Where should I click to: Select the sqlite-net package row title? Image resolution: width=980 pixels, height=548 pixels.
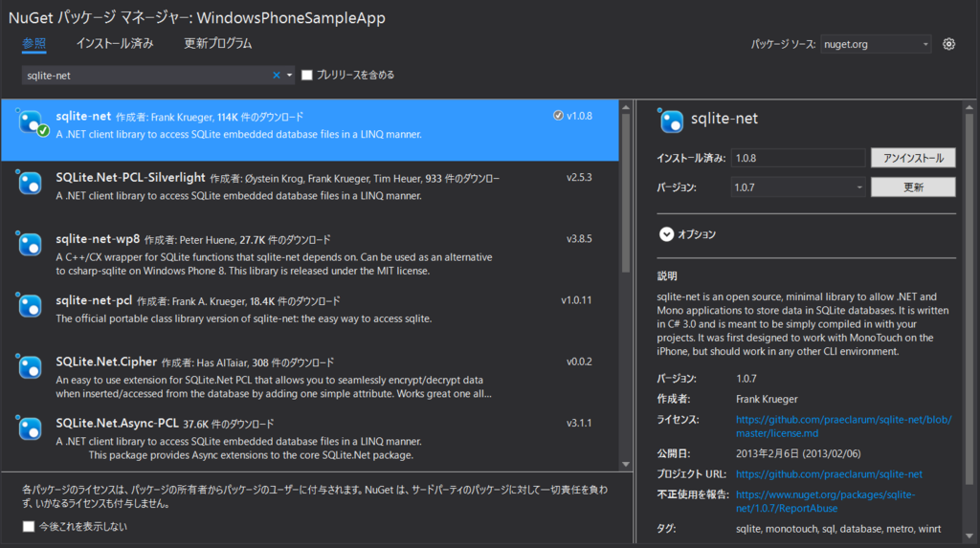click(83, 117)
